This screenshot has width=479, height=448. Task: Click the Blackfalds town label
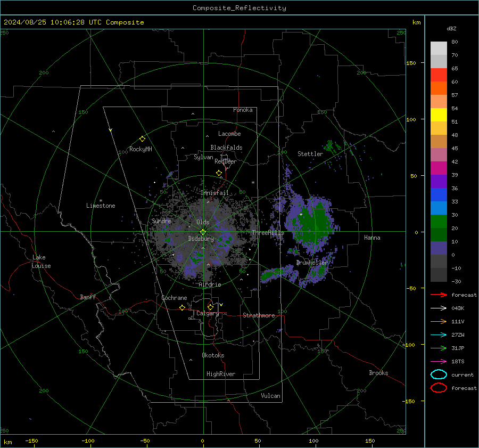(x=226, y=148)
